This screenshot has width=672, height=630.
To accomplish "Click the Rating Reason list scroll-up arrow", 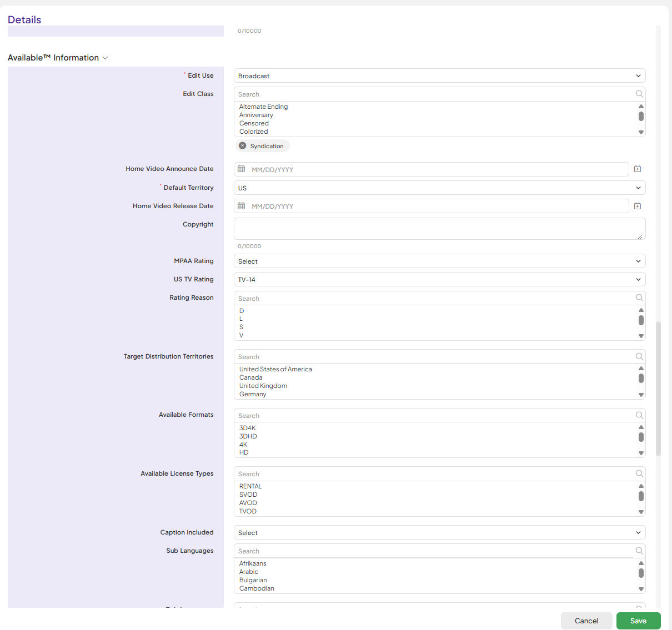I will pos(641,310).
